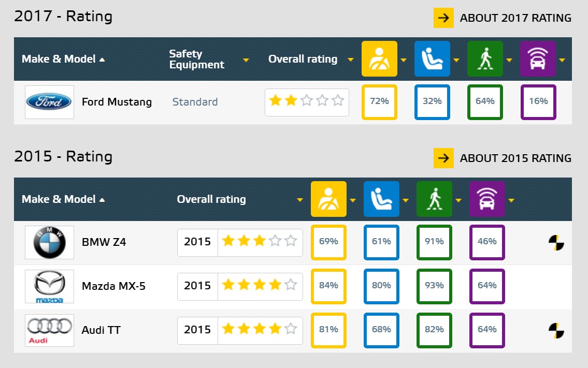
Task: Sort 2017 table by Make & Model
Action: [x=63, y=59]
